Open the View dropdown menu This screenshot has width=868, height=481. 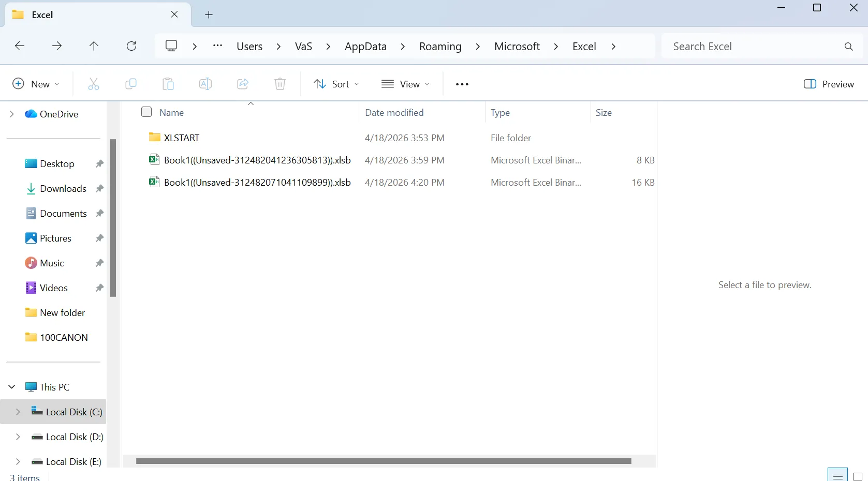[405, 84]
